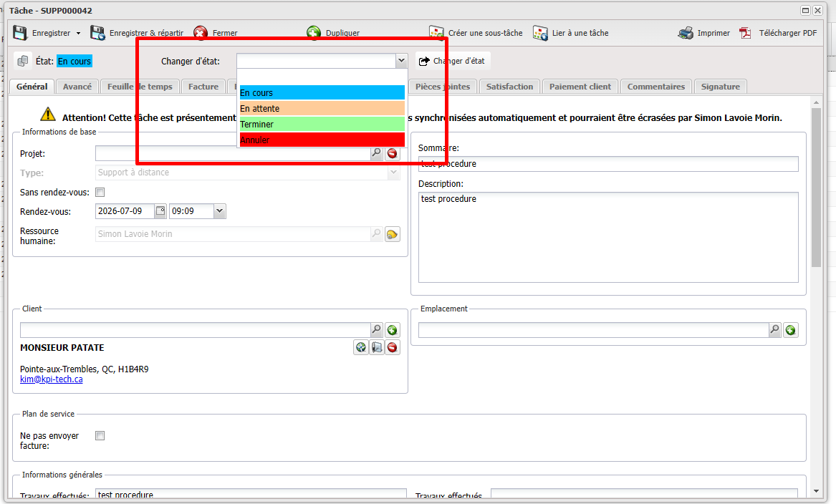Open the Signature tab
The height and width of the screenshot is (504, 836).
click(720, 87)
